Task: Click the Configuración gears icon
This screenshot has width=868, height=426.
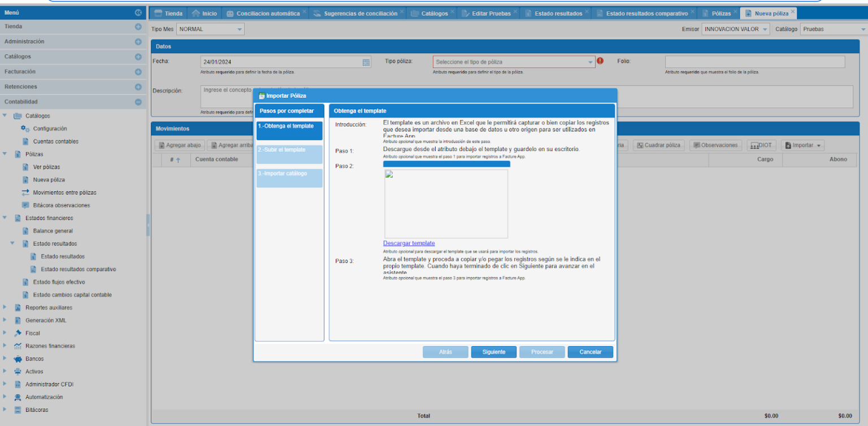Action: point(25,129)
